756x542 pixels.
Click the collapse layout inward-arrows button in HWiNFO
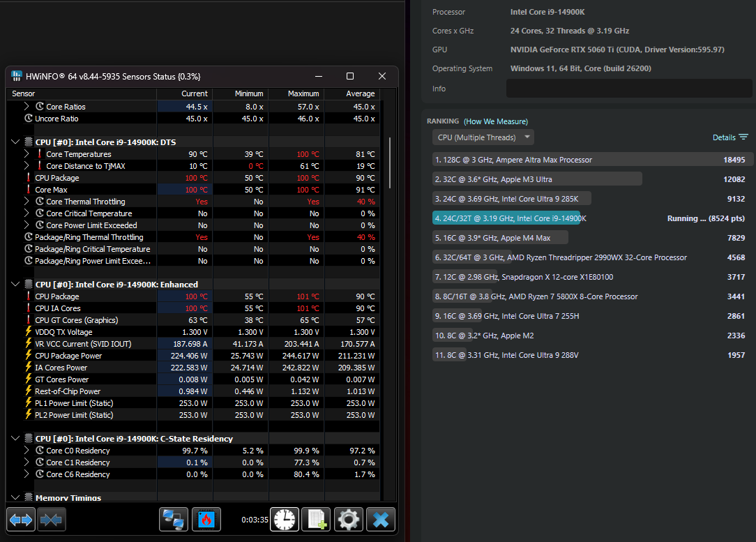[51, 520]
